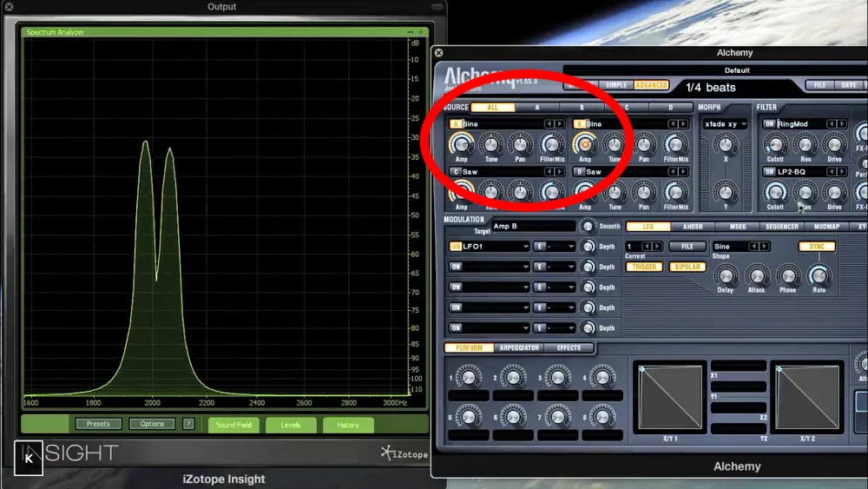Toggle the LP2-BQ filter ON switch
This screenshot has height=489, width=868.
pyautogui.click(x=769, y=172)
